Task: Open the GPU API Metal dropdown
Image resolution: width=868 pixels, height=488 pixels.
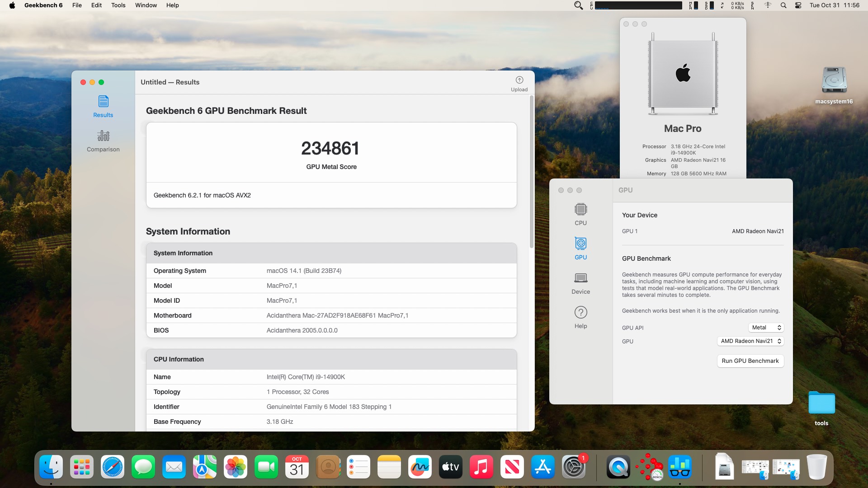Action: pyautogui.click(x=766, y=328)
